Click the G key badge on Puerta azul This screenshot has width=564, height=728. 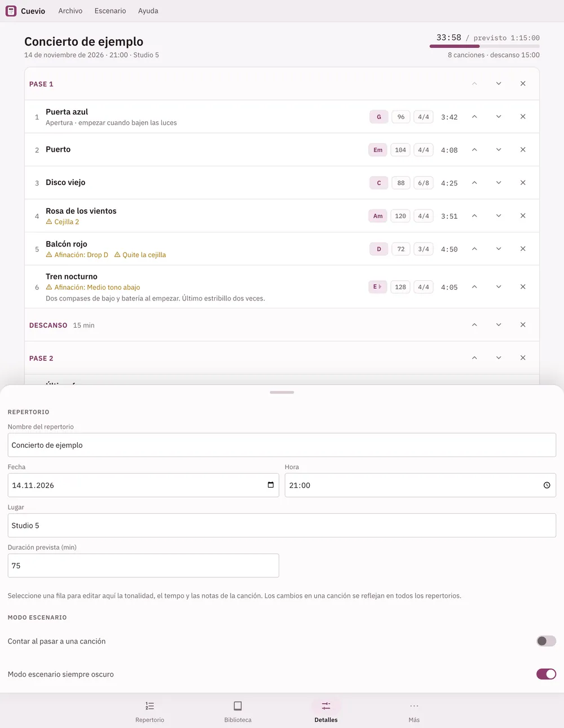(379, 117)
